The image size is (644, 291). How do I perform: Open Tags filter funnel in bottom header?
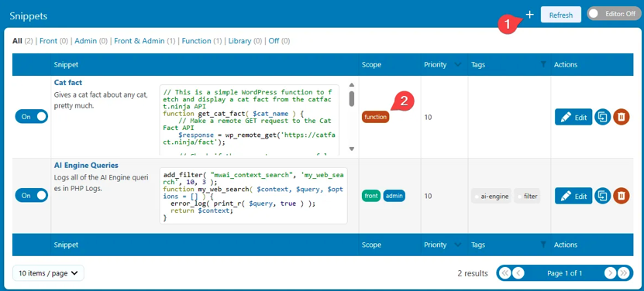[543, 245]
